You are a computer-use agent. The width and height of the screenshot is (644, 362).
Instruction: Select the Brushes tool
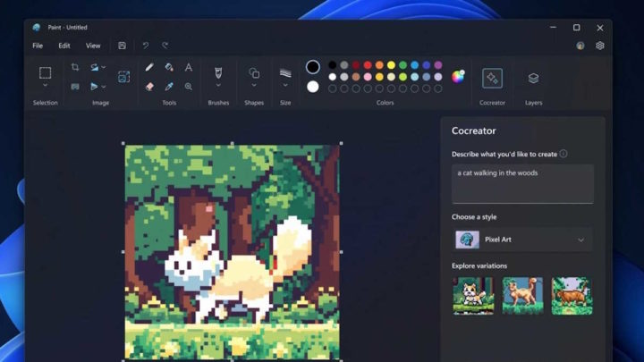pos(218,73)
